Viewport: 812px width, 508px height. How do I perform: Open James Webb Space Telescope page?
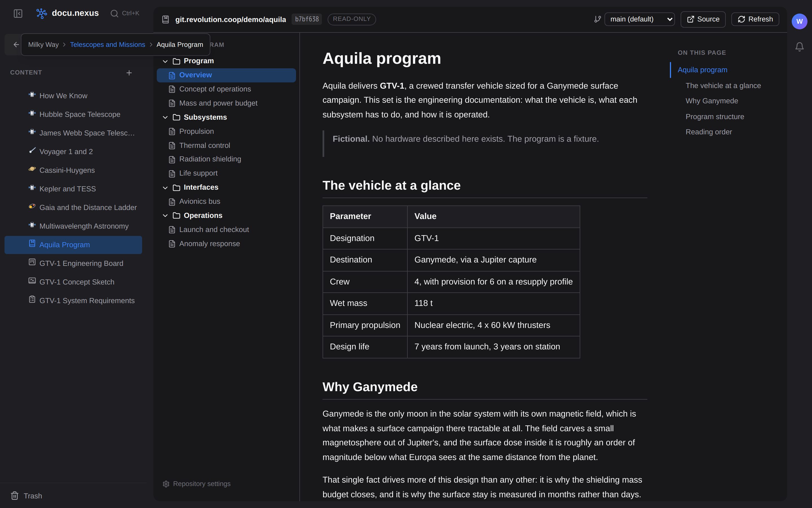[x=73, y=133]
